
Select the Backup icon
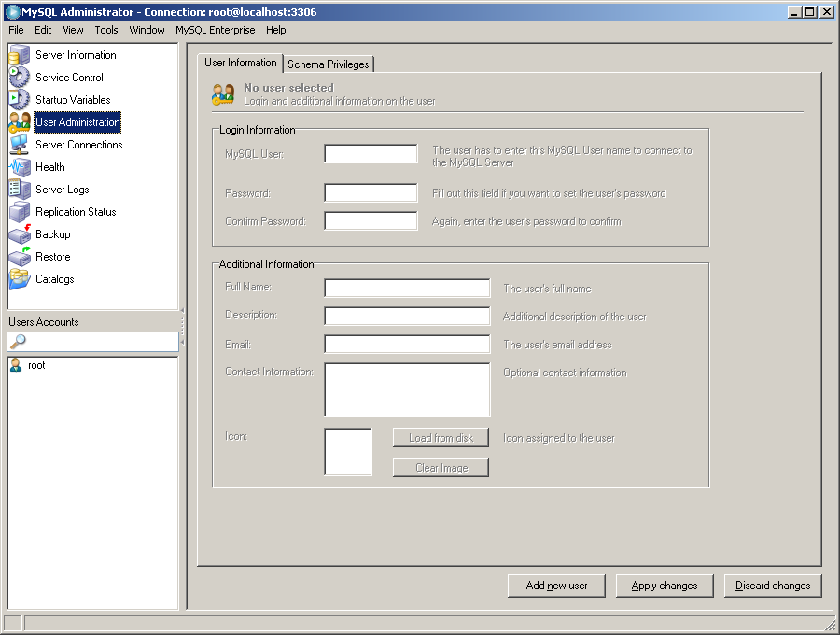coord(19,234)
